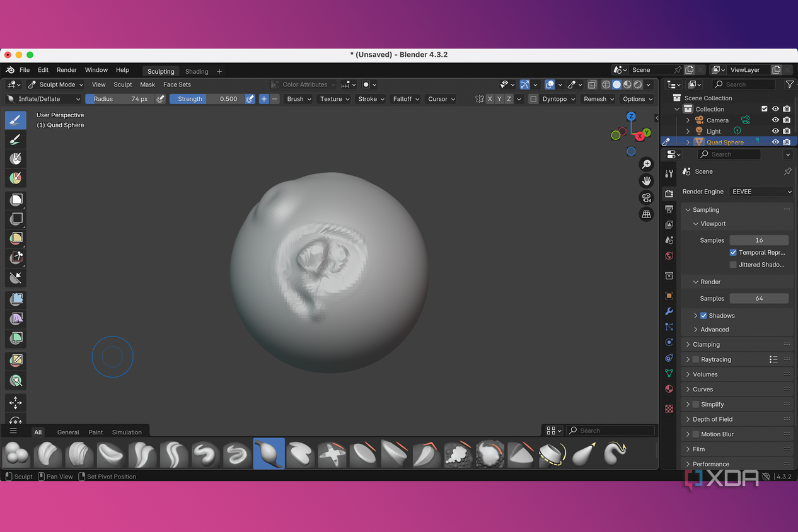Hide the Camera via its eye icon

point(775,120)
